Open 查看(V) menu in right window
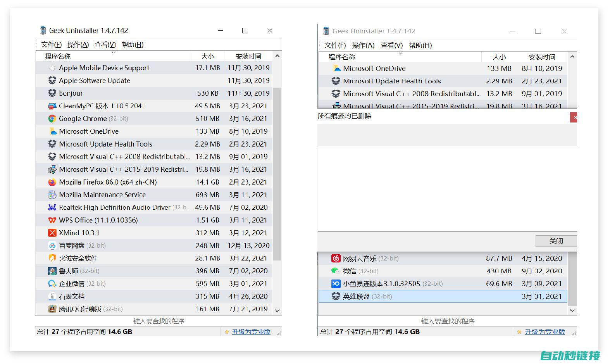 pos(391,45)
